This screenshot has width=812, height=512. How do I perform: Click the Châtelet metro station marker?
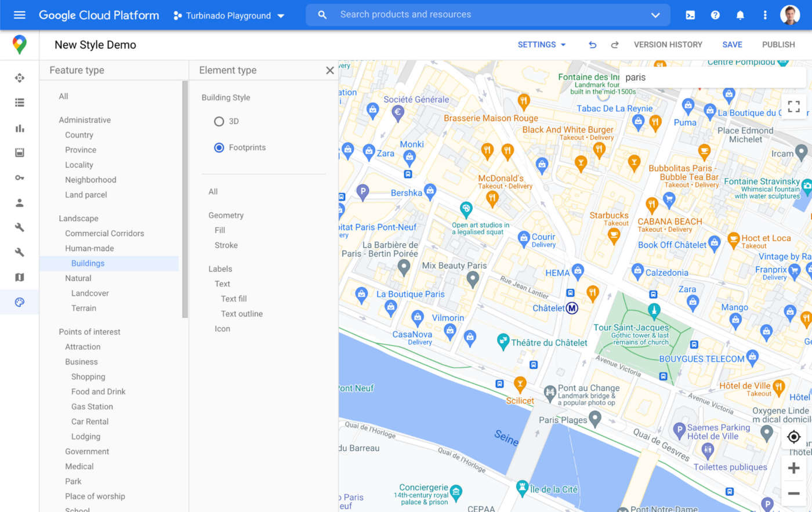click(x=572, y=308)
